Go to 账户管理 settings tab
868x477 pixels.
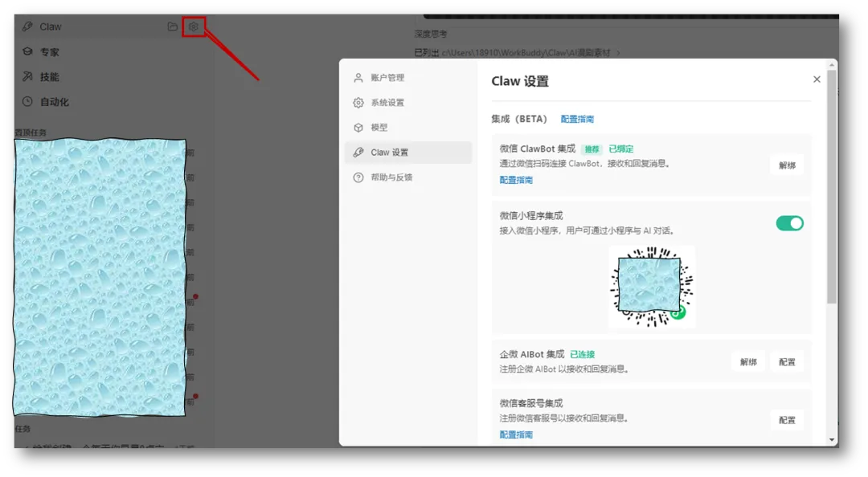[x=408, y=78]
